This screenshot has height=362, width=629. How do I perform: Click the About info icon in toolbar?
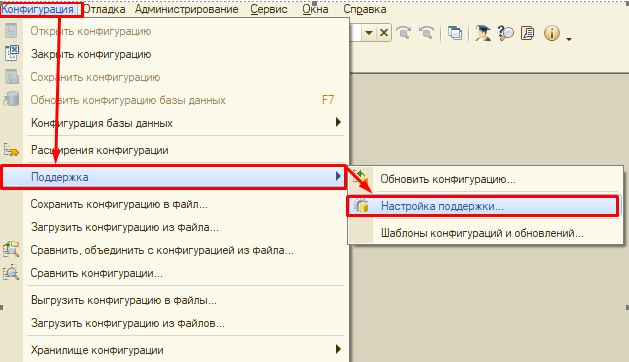[x=552, y=33]
